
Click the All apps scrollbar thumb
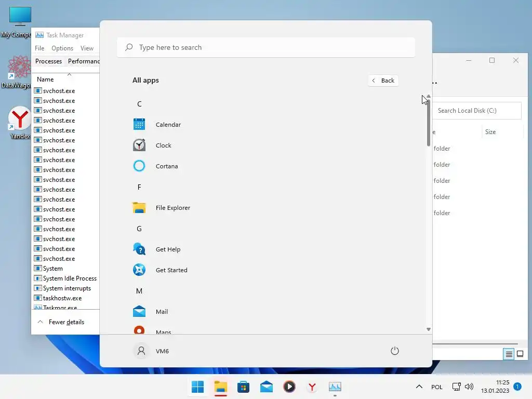429,123
